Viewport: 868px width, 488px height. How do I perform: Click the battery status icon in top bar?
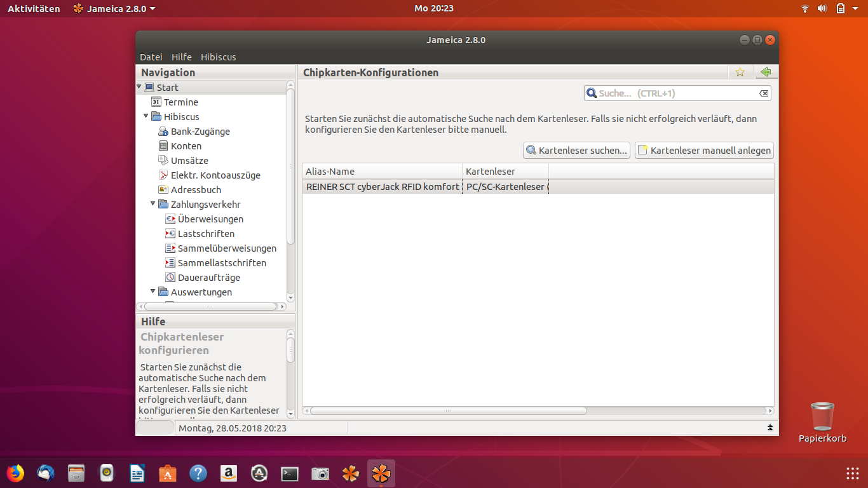point(840,8)
